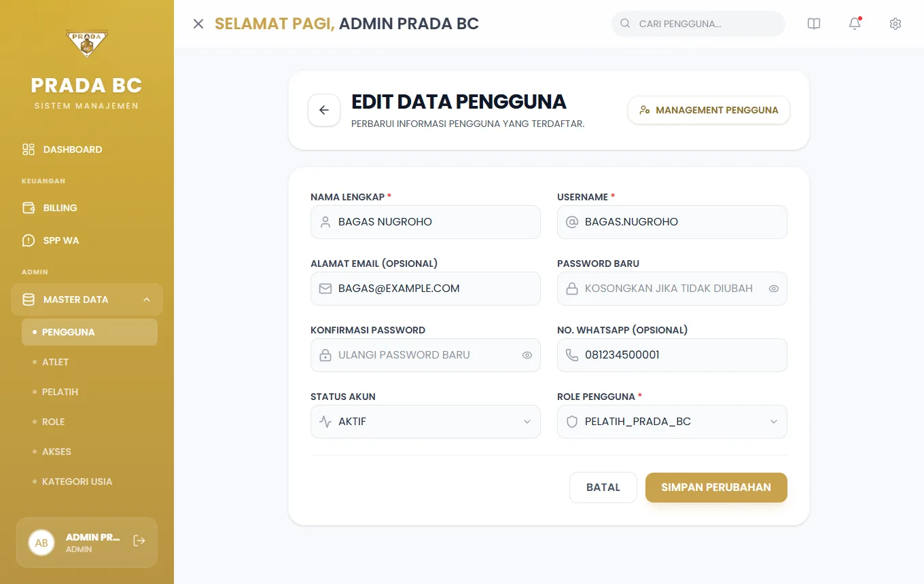Image resolution: width=924 pixels, height=584 pixels.
Task: Click the No. WhatsApp input field
Action: (x=672, y=355)
